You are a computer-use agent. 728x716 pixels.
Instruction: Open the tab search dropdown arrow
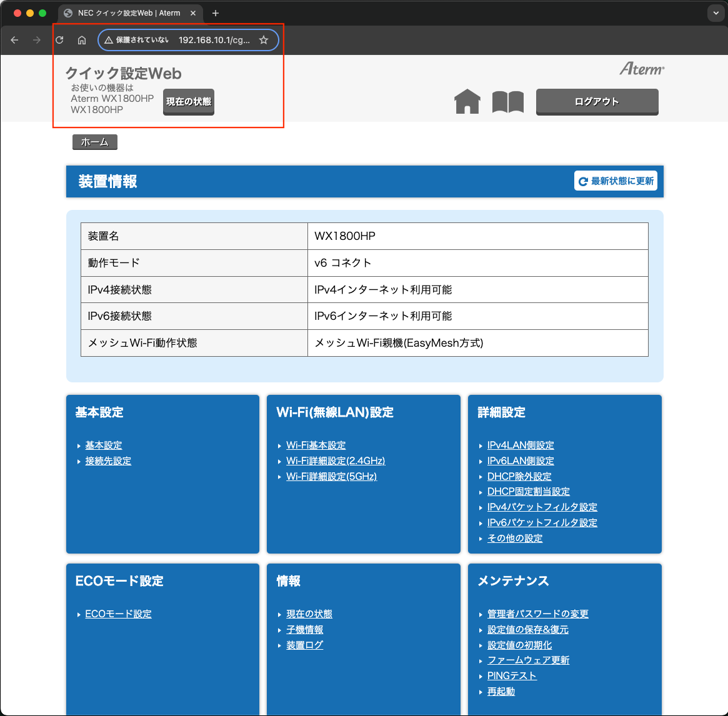[716, 13]
